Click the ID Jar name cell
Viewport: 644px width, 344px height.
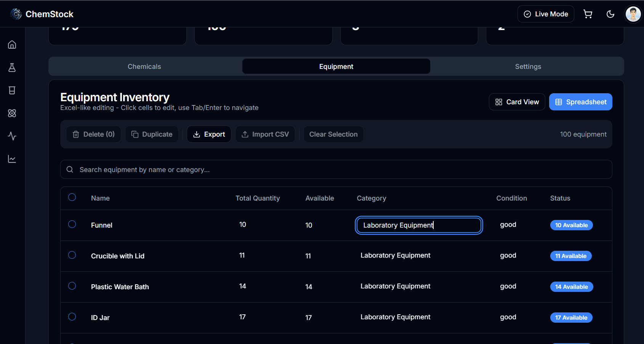tap(100, 318)
